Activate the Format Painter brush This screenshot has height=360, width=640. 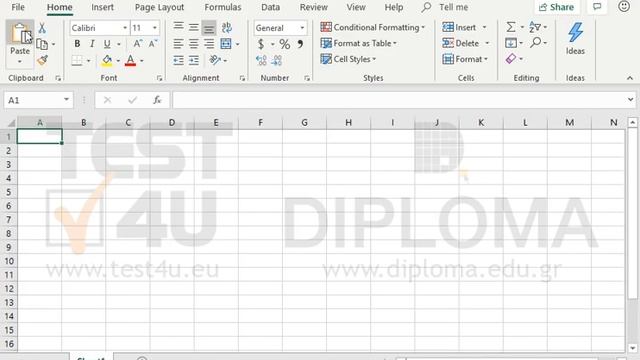42,60
